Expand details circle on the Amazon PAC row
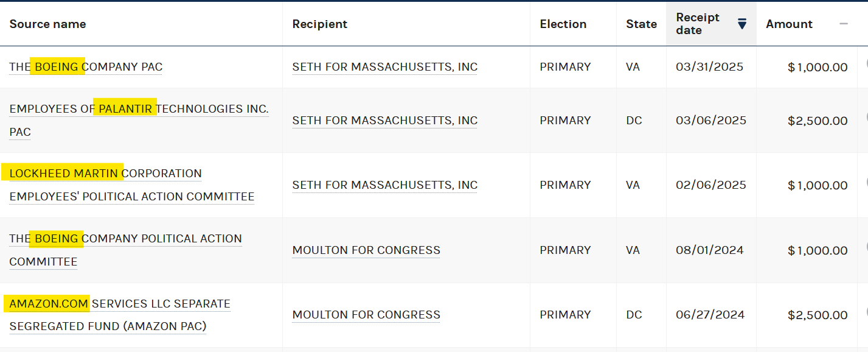This screenshot has width=868, height=352. point(866,311)
